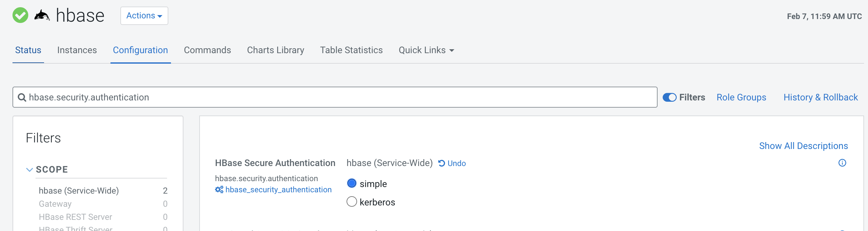Image resolution: width=868 pixels, height=231 pixels.
Task: Click the Undo arrow icon
Action: pyautogui.click(x=442, y=163)
